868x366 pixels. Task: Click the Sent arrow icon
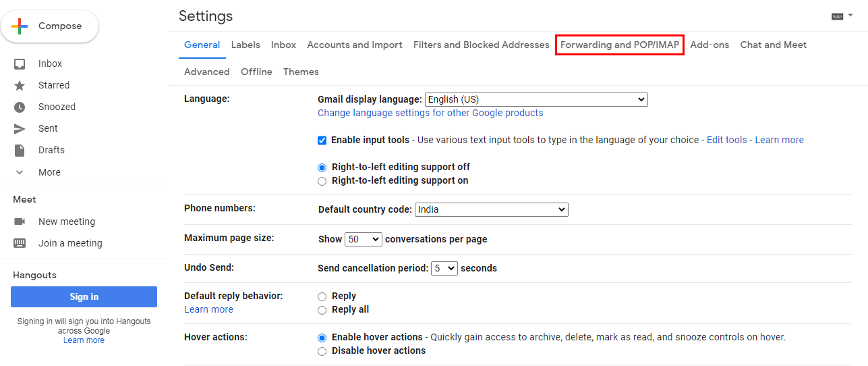[20, 129]
